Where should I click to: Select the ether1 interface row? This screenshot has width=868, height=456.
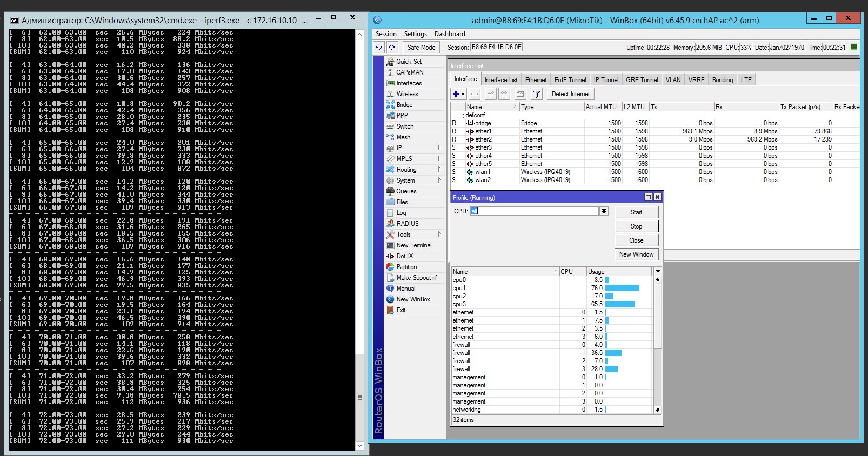click(x=655, y=131)
